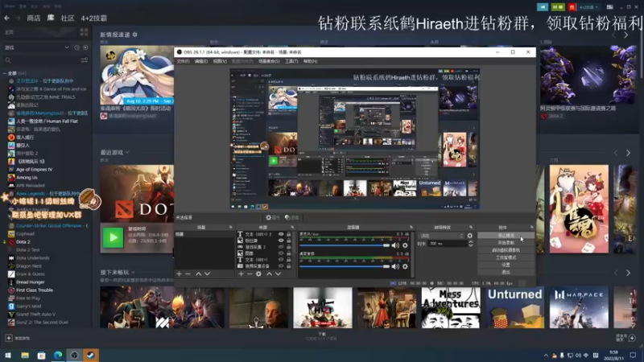
Task: Open the Steam 商店 (Store) tab
Action: tap(34, 18)
